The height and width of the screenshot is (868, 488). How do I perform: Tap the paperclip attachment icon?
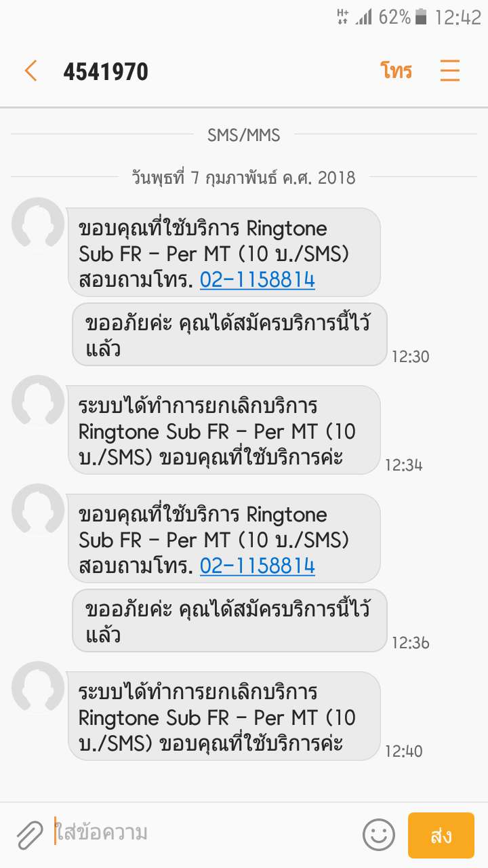coord(29,835)
